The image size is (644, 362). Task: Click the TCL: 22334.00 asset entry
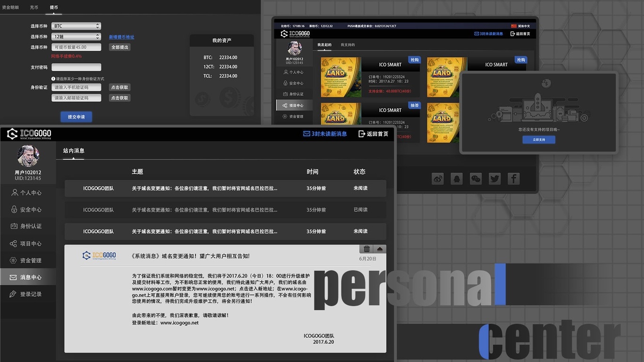tap(220, 76)
